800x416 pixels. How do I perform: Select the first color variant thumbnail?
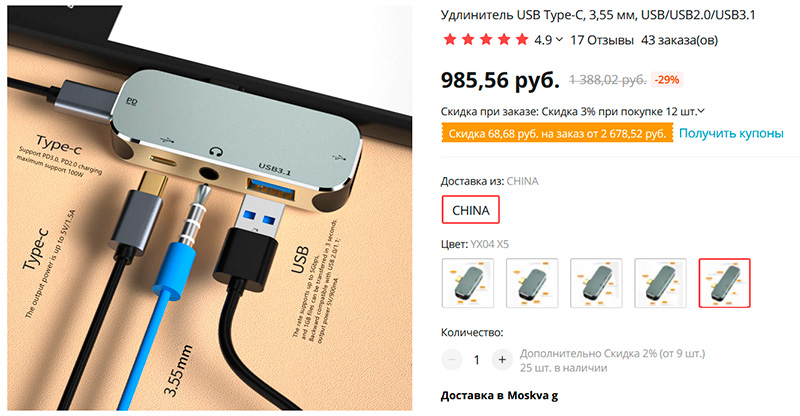tap(468, 283)
